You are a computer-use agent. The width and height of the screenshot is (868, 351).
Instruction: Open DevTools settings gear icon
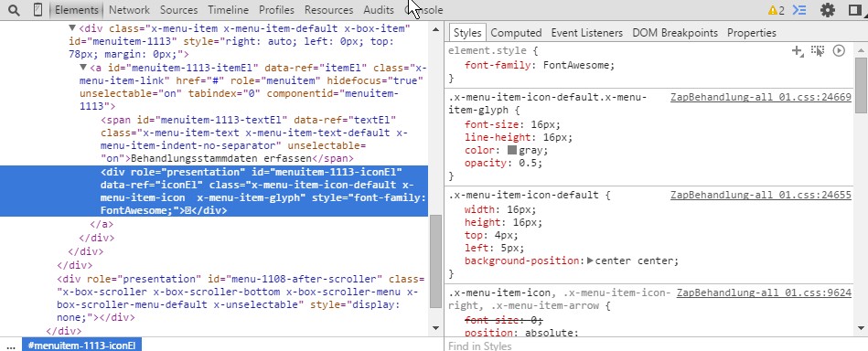(827, 10)
